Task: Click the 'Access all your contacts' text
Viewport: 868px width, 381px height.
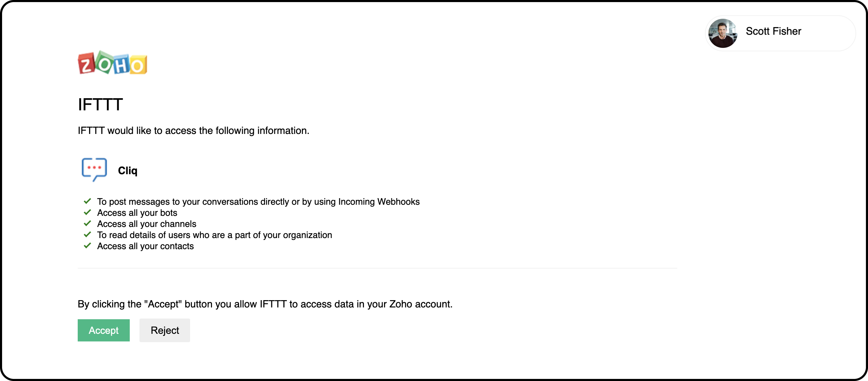Action: click(x=145, y=246)
